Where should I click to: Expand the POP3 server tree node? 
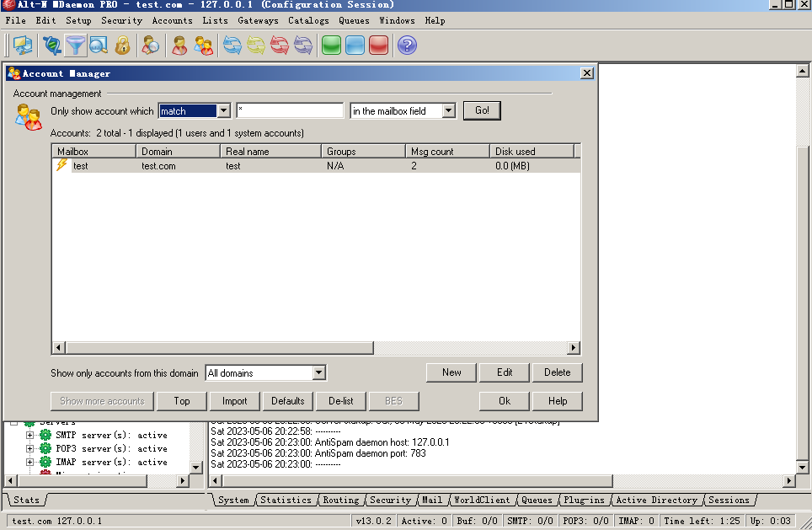click(30, 448)
